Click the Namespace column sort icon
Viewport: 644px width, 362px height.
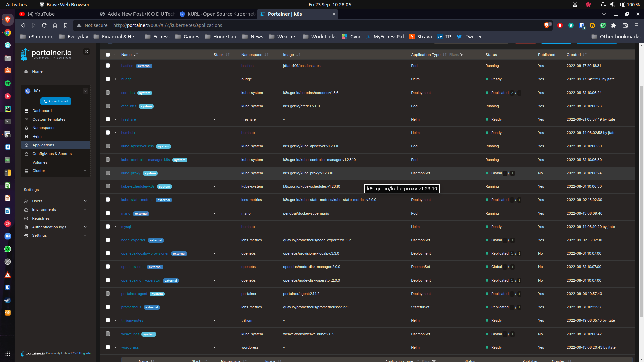pos(266,55)
